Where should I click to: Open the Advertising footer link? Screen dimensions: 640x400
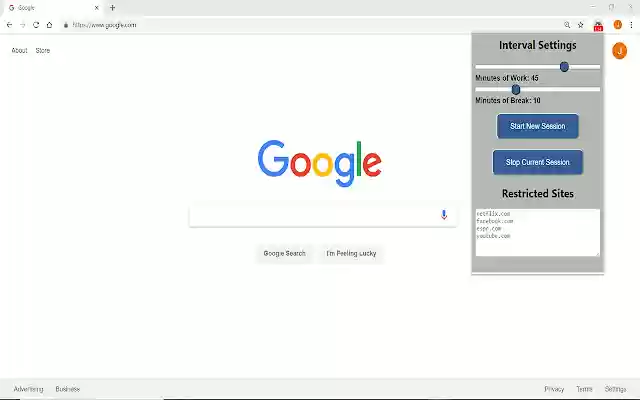(x=28, y=389)
